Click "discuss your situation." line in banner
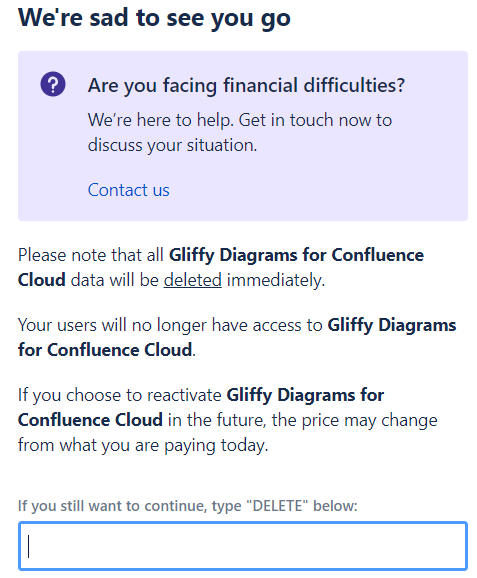This screenshot has width=477, height=578. [172, 145]
